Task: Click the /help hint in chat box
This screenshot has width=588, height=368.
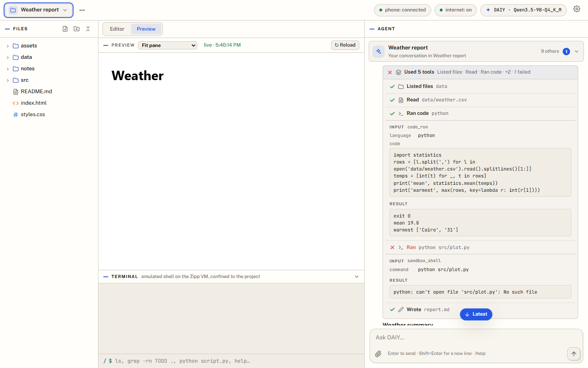Action: coord(480,354)
